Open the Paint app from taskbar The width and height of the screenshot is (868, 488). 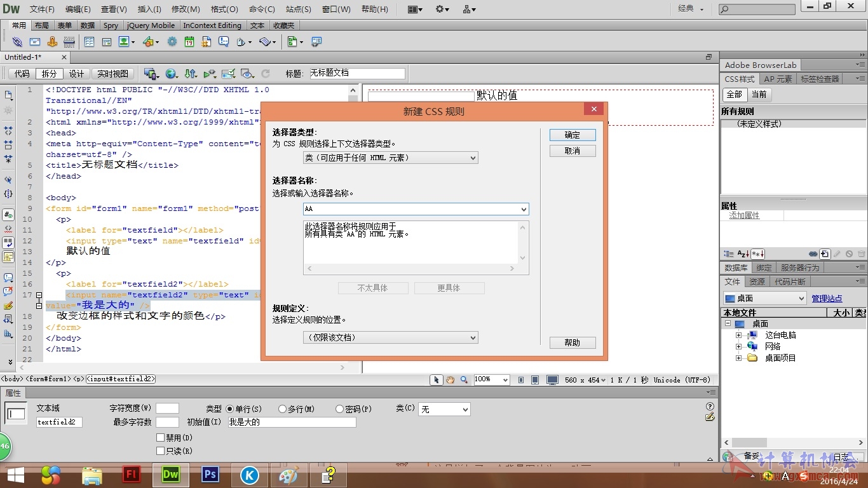pyautogui.click(x=288, y=475)
